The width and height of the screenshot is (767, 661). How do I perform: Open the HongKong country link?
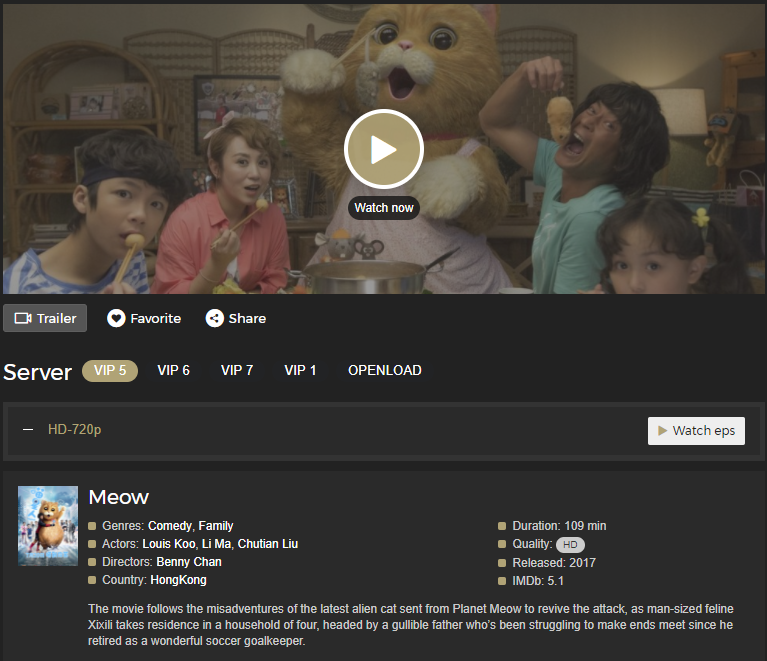point(179,580)
